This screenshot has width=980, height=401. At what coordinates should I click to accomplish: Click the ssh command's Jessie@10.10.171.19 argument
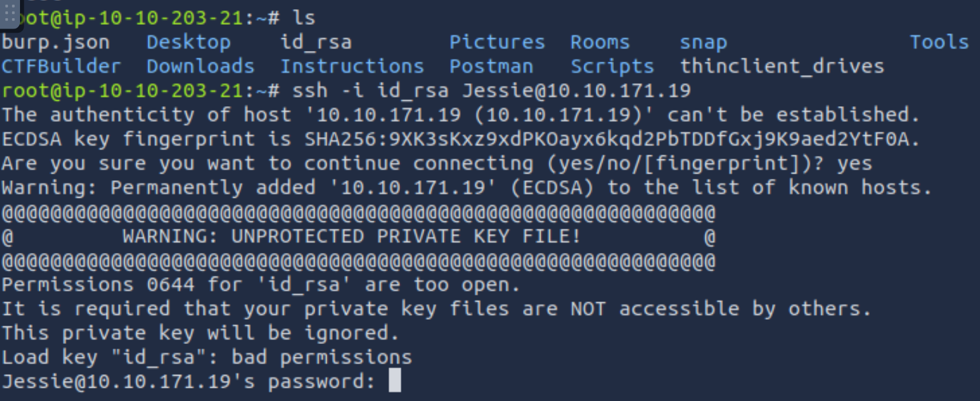(x=576, y=90)
